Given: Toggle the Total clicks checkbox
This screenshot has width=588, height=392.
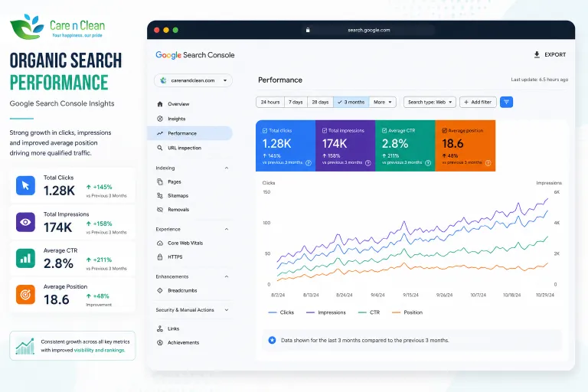Looking at the screenshot, I should tap(265, 131).
